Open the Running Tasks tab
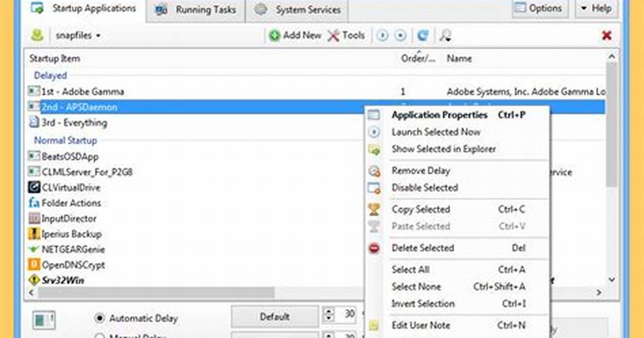This screenshot has height=338, width=644. tap(195, 10)
